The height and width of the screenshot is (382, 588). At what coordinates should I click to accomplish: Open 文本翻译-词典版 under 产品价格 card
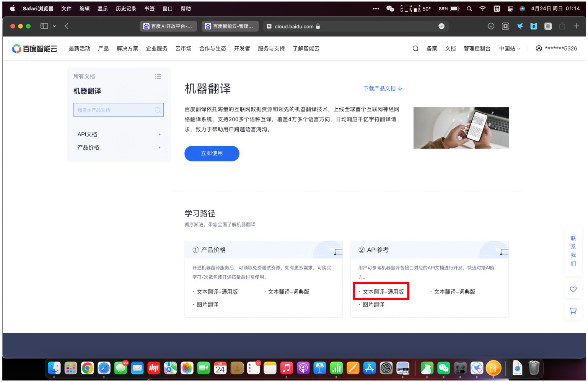tap(288, 292)
